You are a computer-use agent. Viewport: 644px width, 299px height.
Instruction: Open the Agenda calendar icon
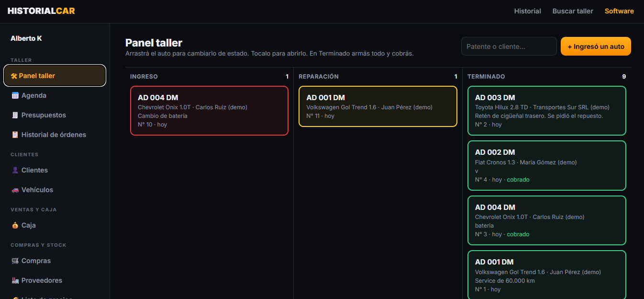15,95
